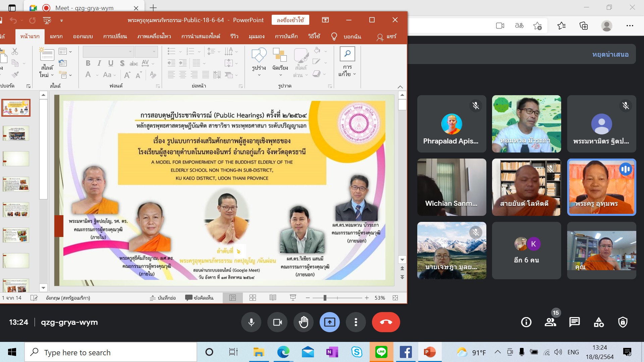The height and width of the screenshot is (362, 644).
Task: Open Meet chat panel
Action: [x=575, y=322]
